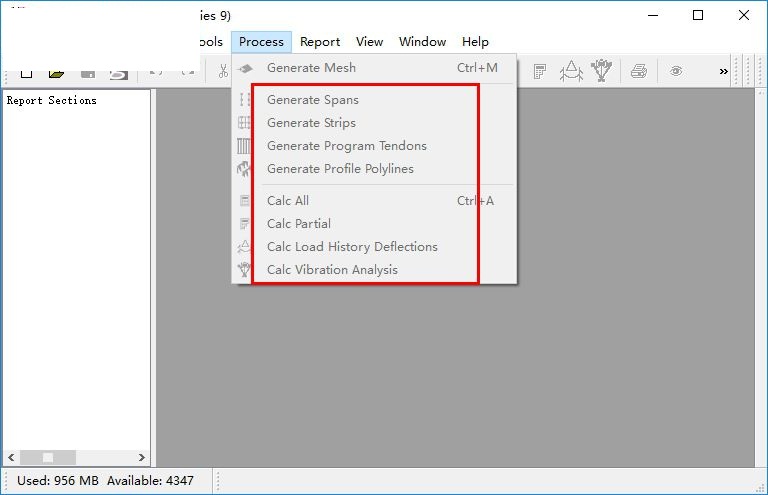Expand the toolbar overflow chevron
Viewport: 768px width, 495px height.
[x=723, y=71]
